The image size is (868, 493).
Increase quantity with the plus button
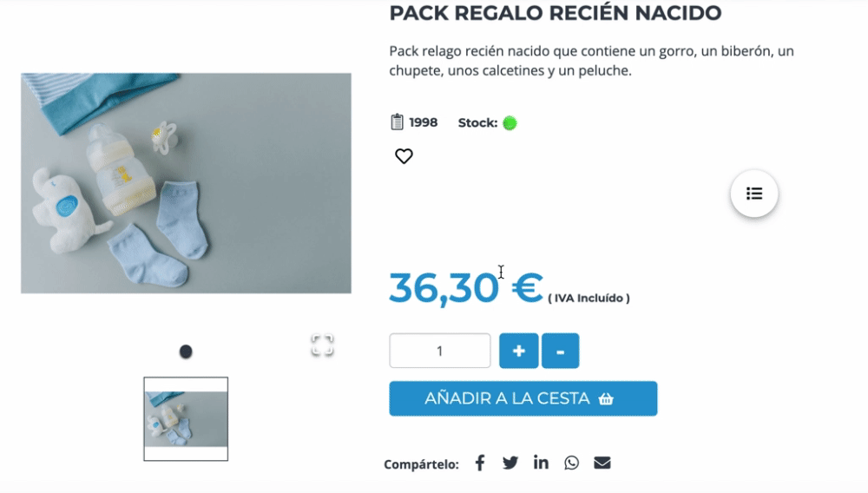(519, 351)
